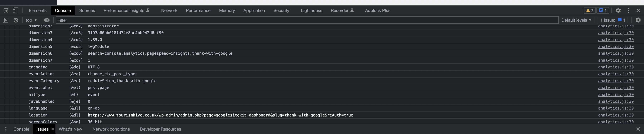644x134 pixels.
Task: Click the eventCategory field name
Action: click(44, 81)
